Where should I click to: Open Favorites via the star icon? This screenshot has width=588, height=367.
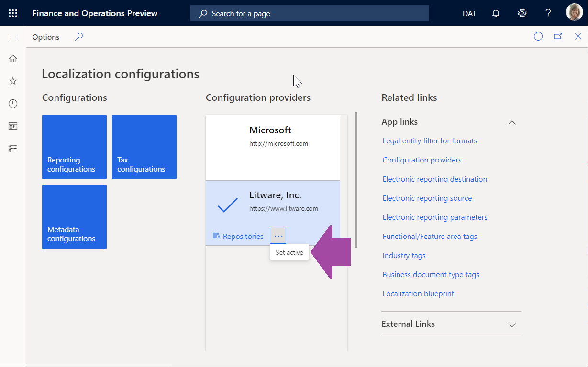pos(12,81)
